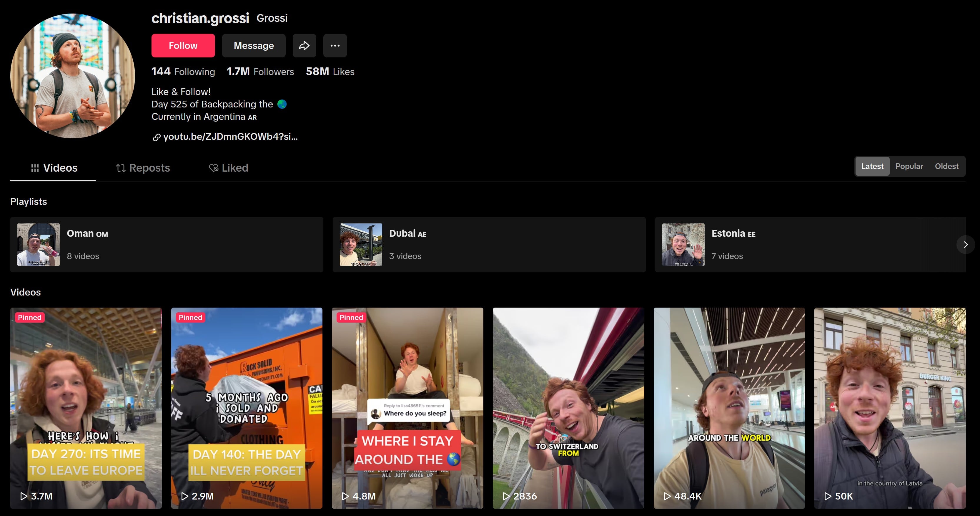The width and height of the screenshot is (980, 516).
Task: Sort videos by Popular
Action: click(909, 166)
